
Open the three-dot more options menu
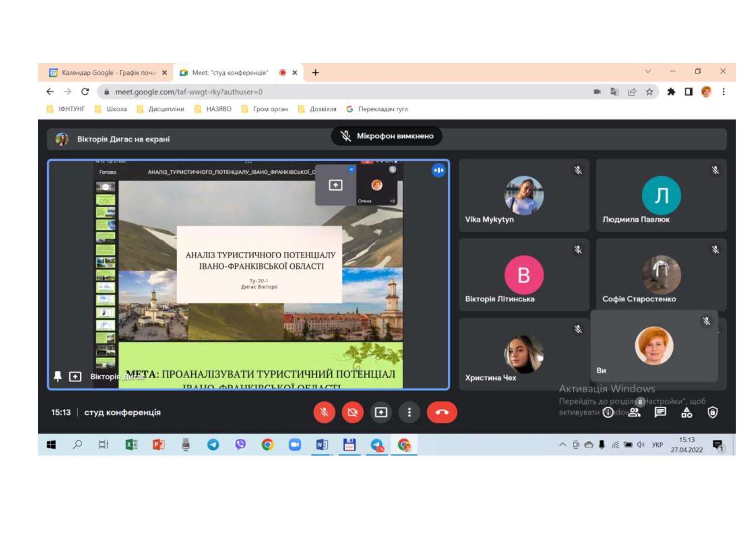click(409, 412)
